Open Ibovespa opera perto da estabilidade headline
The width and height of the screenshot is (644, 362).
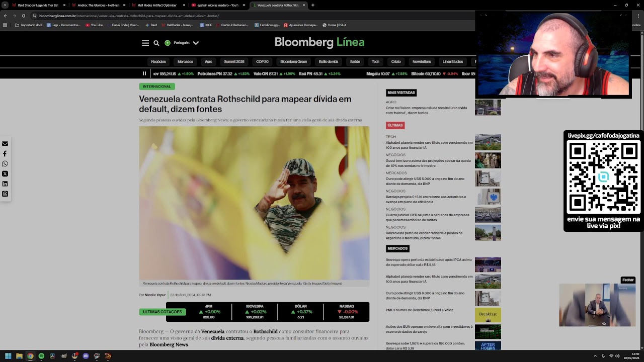(429, 262)
